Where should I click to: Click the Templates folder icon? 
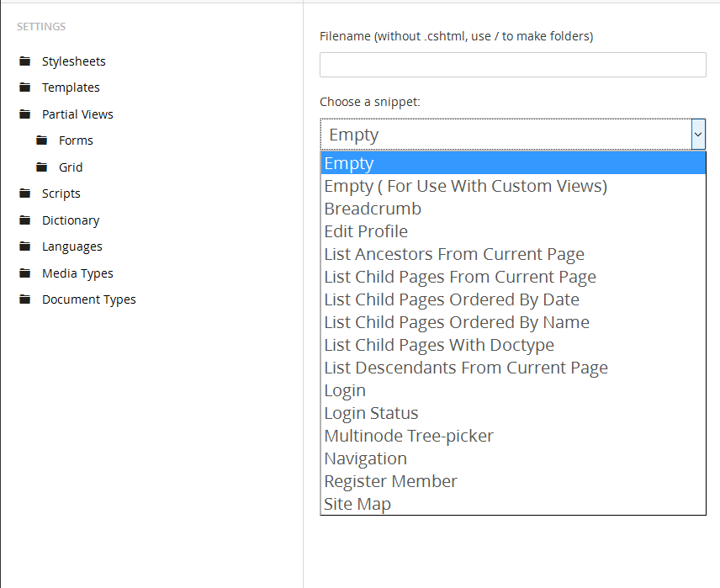pyautogui.click(x=24, y=87)
